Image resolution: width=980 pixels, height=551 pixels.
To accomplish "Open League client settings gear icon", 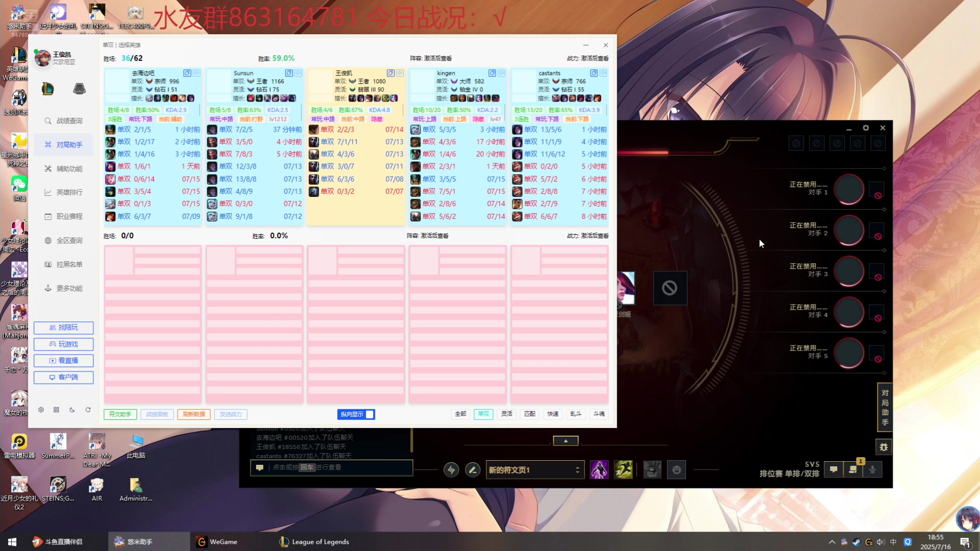I will tap(866, 128).
